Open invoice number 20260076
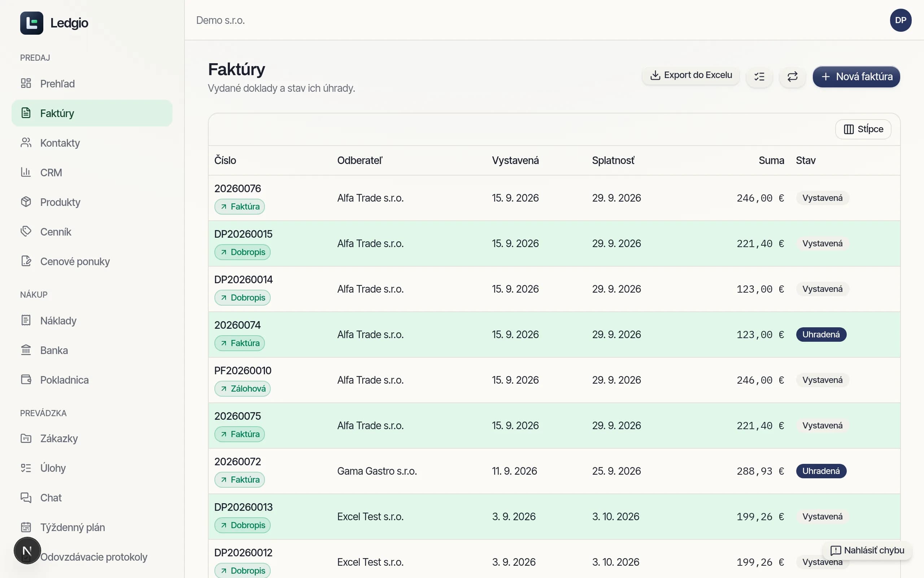The width and height of the screenshot is (924, 578). (237, 189)
